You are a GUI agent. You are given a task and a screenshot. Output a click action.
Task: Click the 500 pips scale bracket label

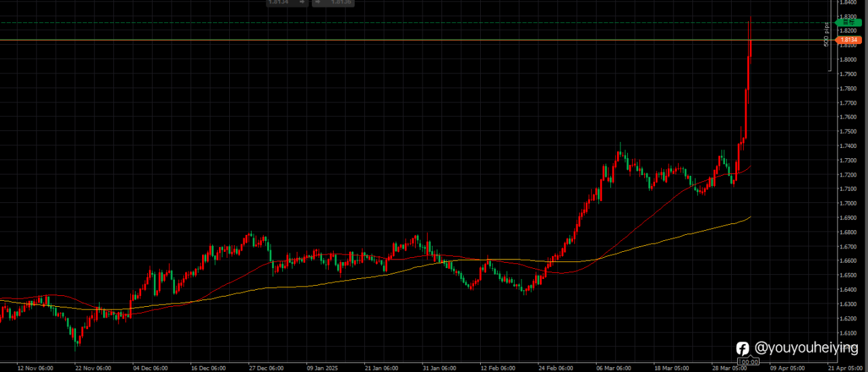pos(826,34)
